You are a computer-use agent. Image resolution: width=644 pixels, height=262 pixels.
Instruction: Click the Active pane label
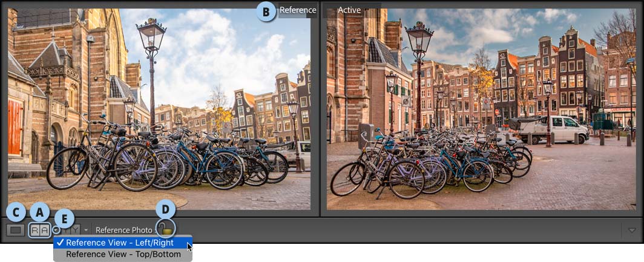(x=349, y=10)
